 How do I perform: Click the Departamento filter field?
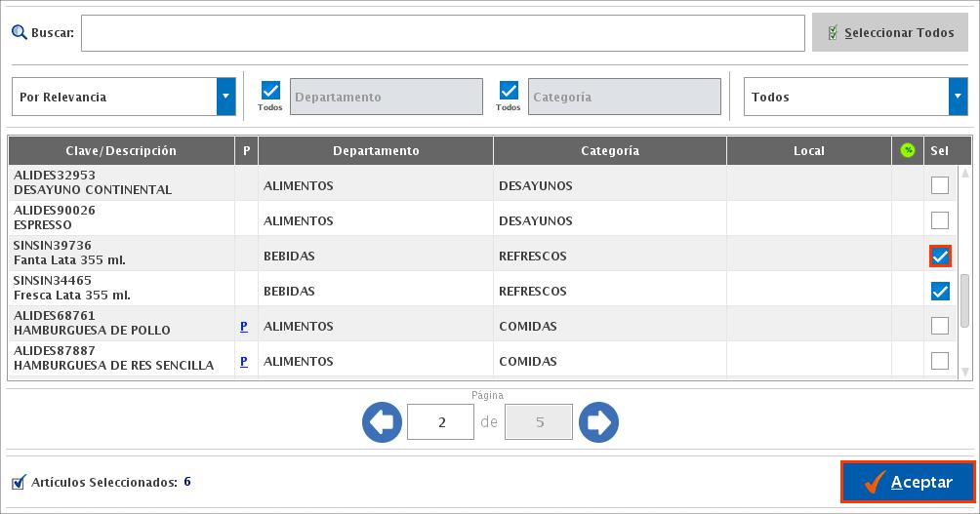[x=387, y=97]
